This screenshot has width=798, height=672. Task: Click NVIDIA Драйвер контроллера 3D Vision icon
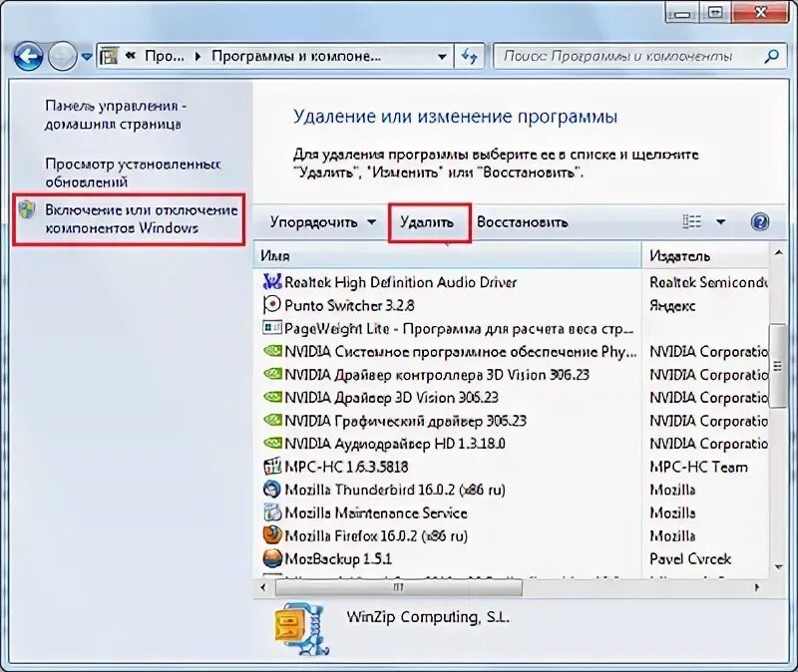272,374
